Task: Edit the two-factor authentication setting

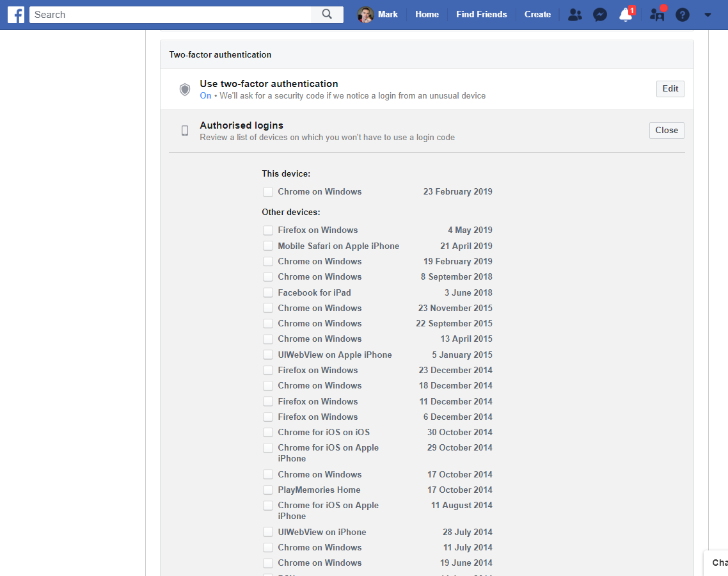Action: 670,88
